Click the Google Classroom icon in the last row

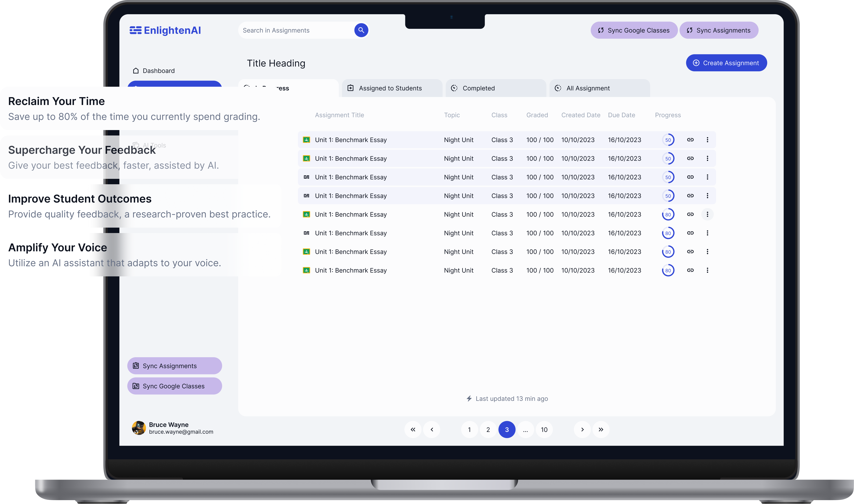point(306,270)
